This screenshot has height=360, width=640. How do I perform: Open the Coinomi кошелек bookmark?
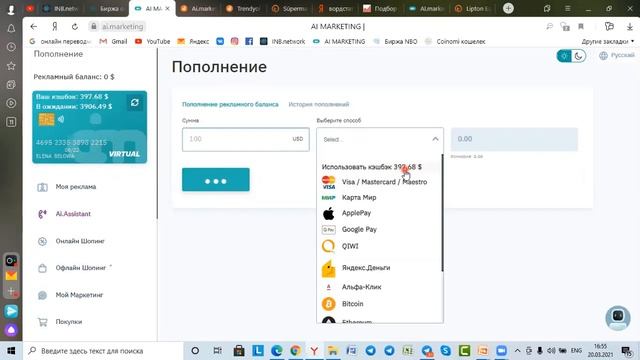pyautogui.click(x=456, y=41)
